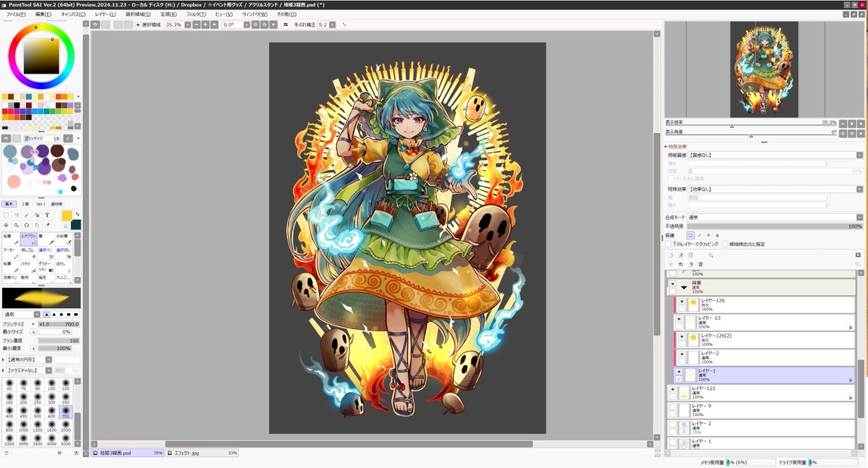The width and height of the screenshot is (868, 468).
Task: Adjust the 不透明度 opacity slider
Action: [774, 226]
